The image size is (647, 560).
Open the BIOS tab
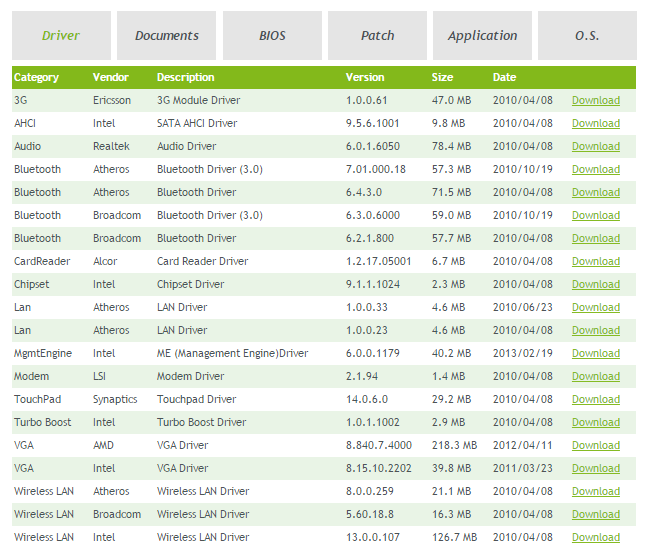pyautogui.click(x=272, y=35)
